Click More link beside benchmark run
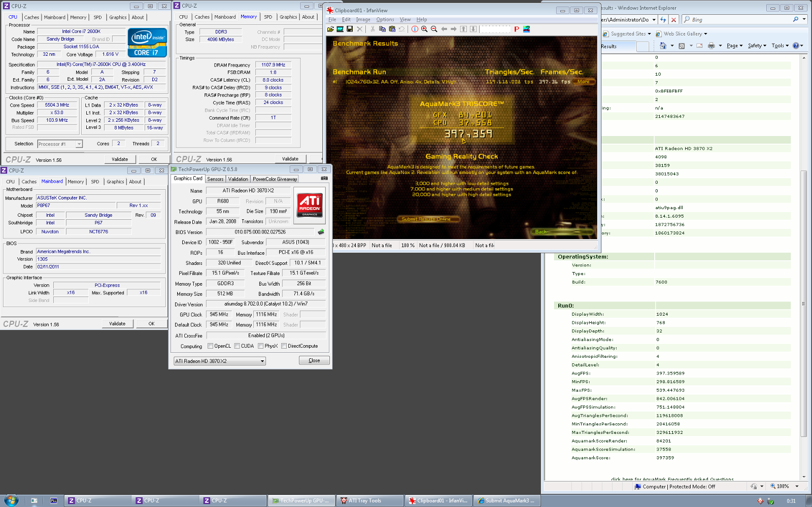 [x=584, y=82]
